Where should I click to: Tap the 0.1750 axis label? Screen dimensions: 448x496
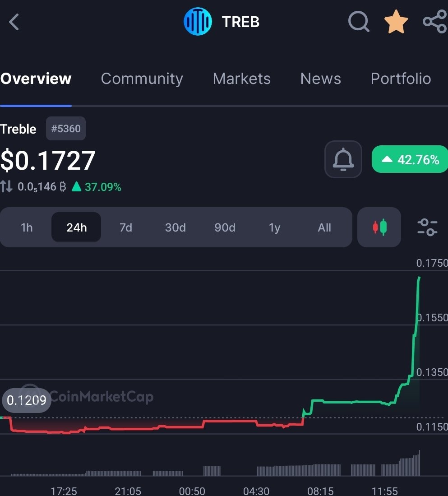pos(432,263)
